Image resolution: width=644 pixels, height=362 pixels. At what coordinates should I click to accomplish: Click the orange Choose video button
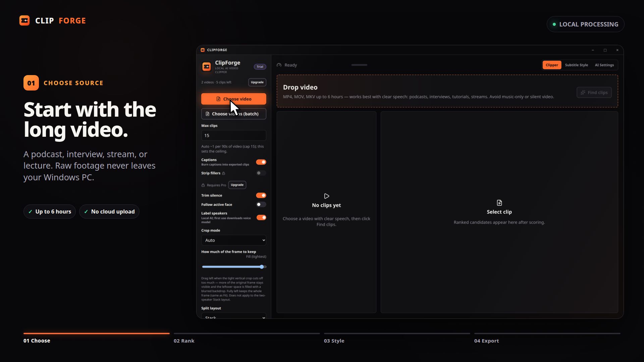pyautogui.click(x=234, y=99)
